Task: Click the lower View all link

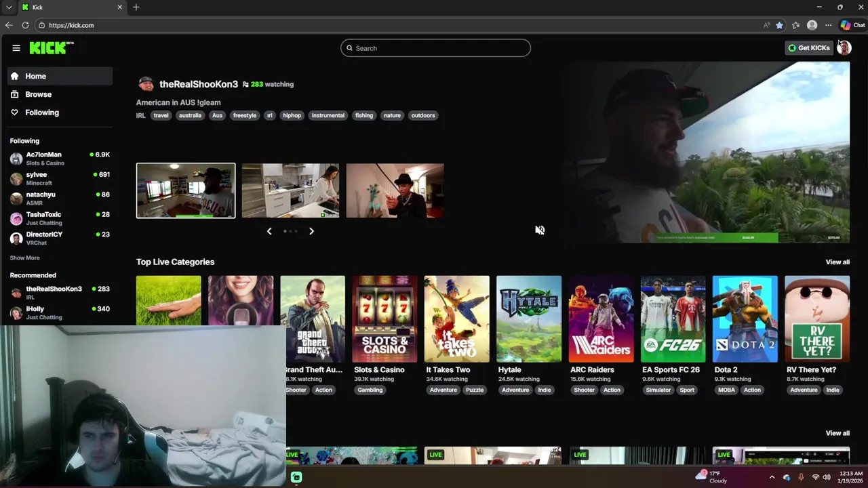Action: point(837,433)
